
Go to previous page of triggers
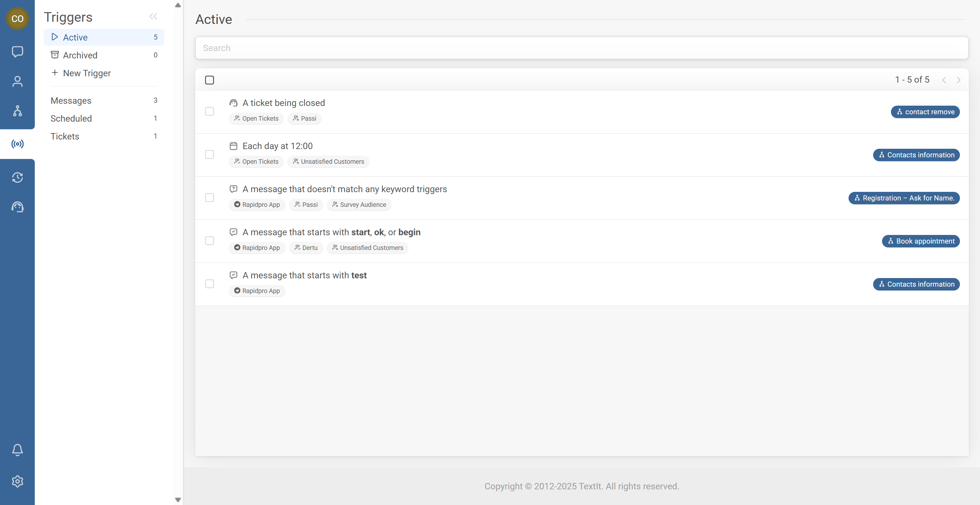tap(944, 80)
